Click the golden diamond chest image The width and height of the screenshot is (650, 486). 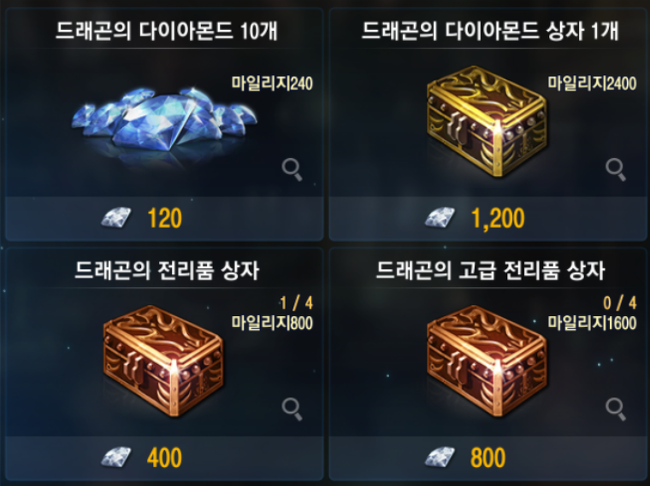coord(487,121)
